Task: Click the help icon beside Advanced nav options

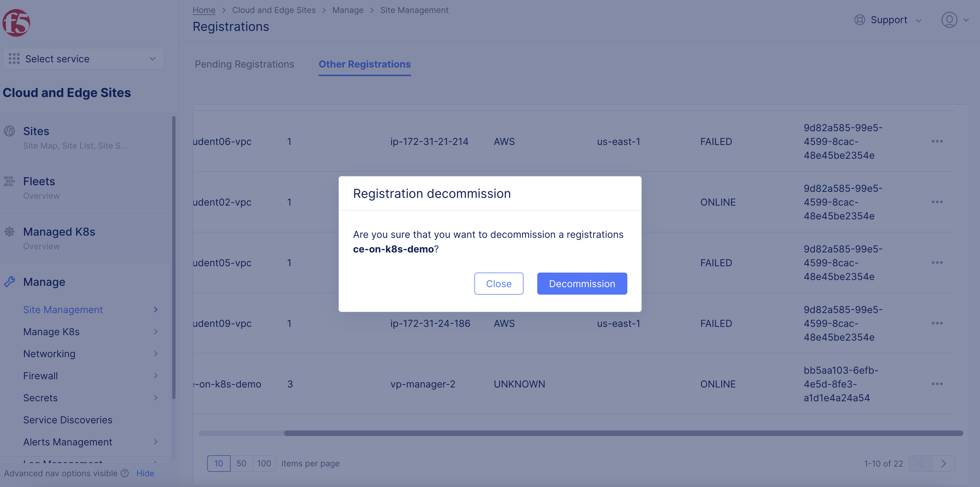Action: [x=125, y=473]
